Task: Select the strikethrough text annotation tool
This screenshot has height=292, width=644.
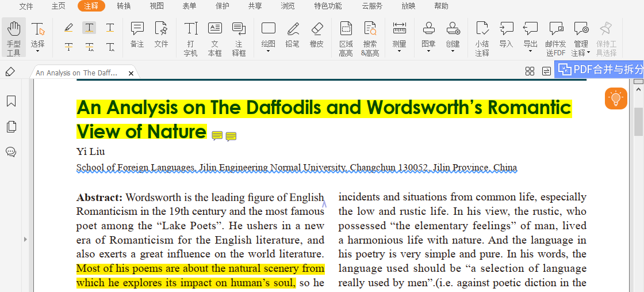Action: (68, 47)
